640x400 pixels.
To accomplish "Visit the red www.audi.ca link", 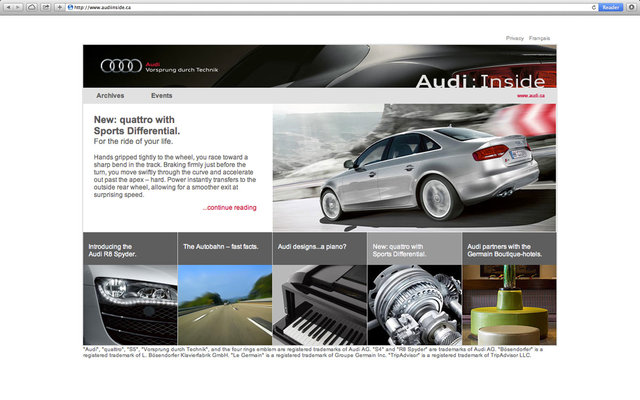I will tap(531, 96).
